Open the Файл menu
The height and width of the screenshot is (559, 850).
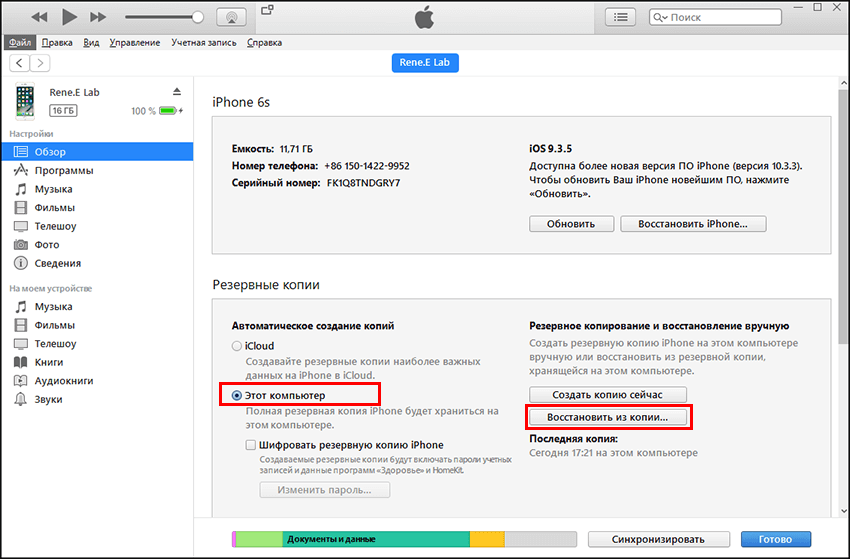[20, 42]
